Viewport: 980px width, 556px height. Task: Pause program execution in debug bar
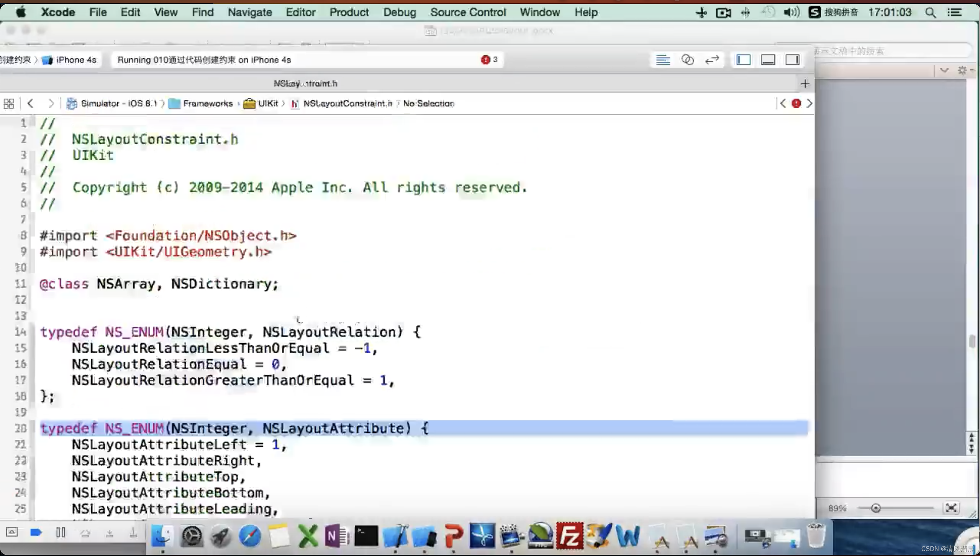coord(61,533)
